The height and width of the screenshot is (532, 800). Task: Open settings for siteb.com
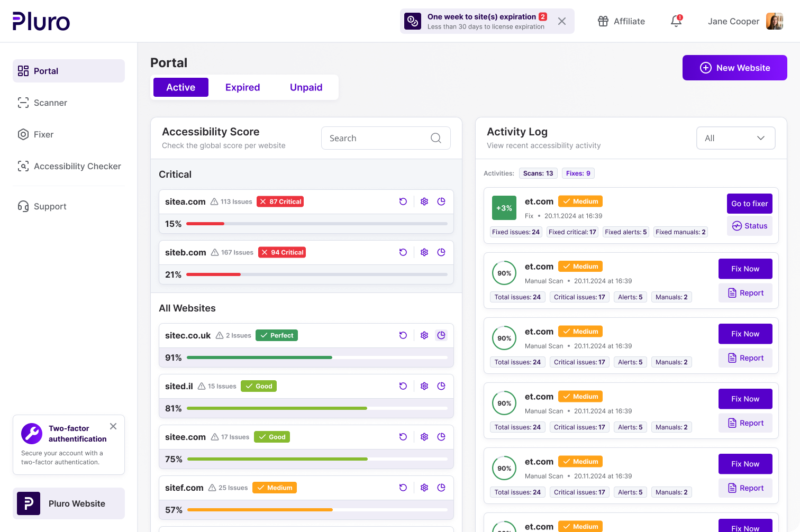pos(424,252)
